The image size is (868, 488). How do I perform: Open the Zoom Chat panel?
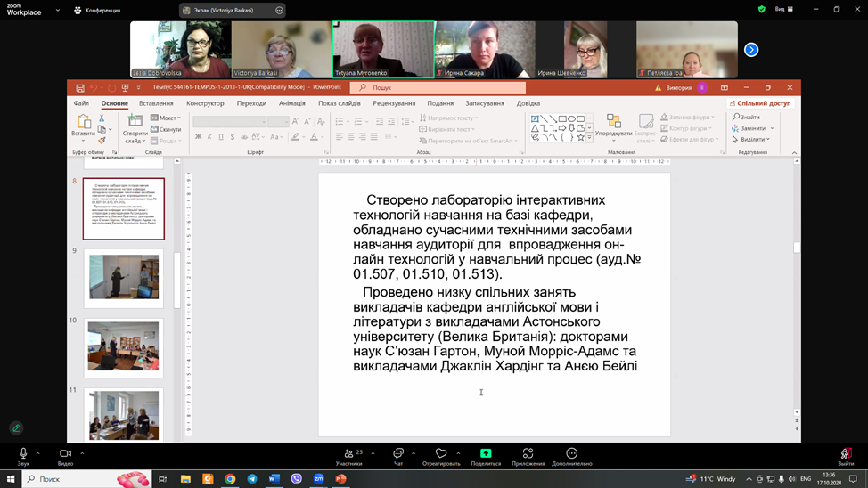click(398, 453)
